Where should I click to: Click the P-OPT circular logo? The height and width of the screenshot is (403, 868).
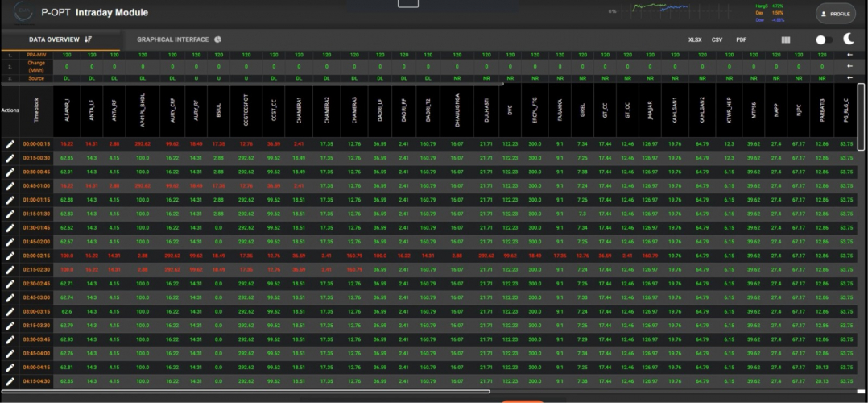22,13
